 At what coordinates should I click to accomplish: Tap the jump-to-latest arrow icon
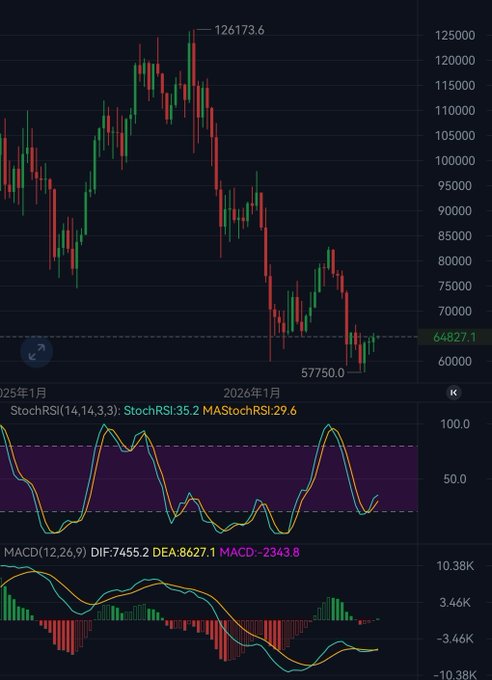454,393
